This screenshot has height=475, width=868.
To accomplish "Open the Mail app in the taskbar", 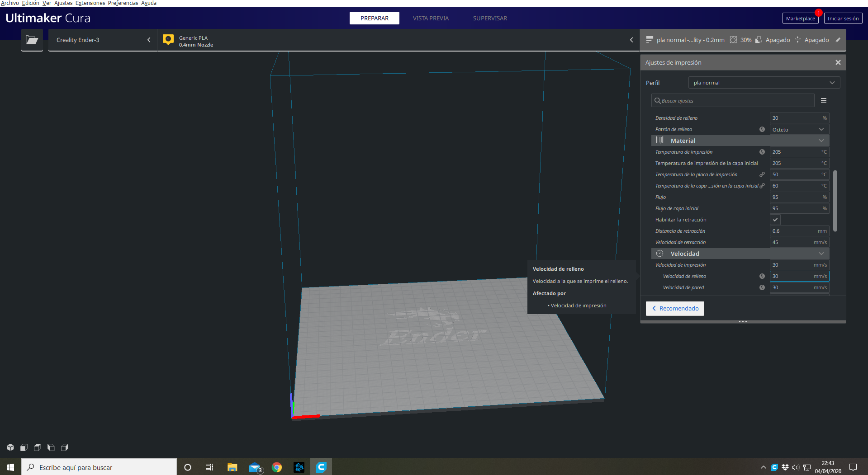I will (x=256, y=467).
